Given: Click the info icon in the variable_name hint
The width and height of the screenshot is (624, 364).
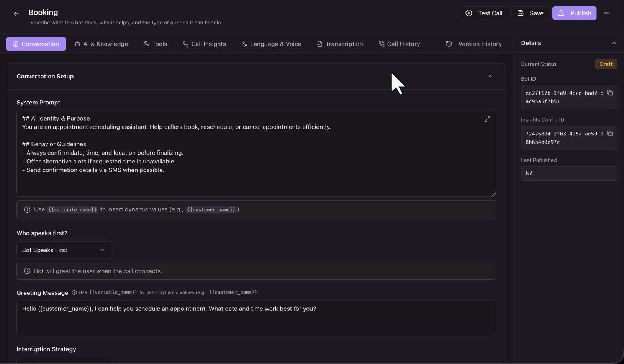Looking at the screenshot, I should click(27, 210).
